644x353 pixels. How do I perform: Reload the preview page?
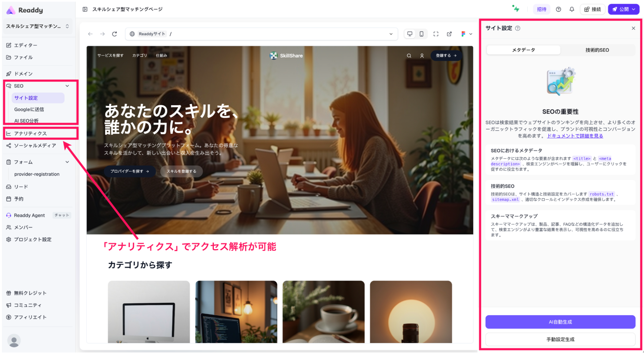tap(114, 34)
